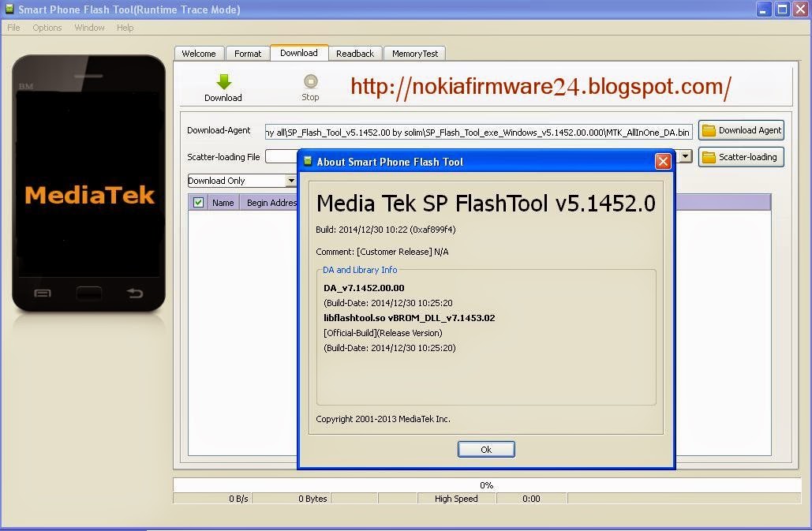Switch to the Welcome tab
The width and height of the screenshot is (812, 531).
199,54
